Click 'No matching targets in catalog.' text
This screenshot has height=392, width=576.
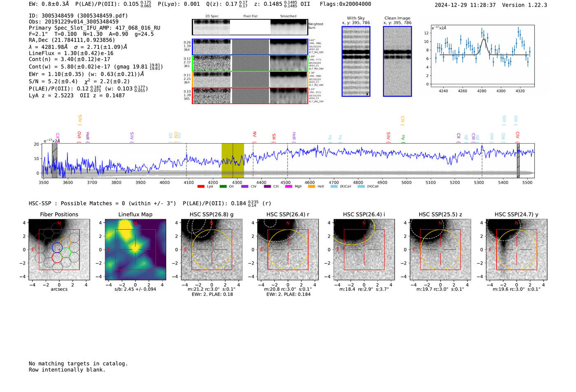(x=78, y=364)
